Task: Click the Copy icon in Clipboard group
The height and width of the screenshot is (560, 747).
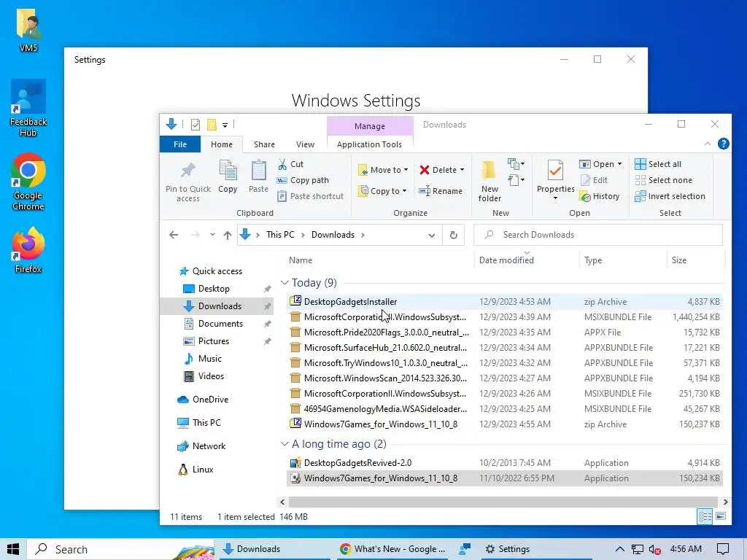Action: point(228,171)
